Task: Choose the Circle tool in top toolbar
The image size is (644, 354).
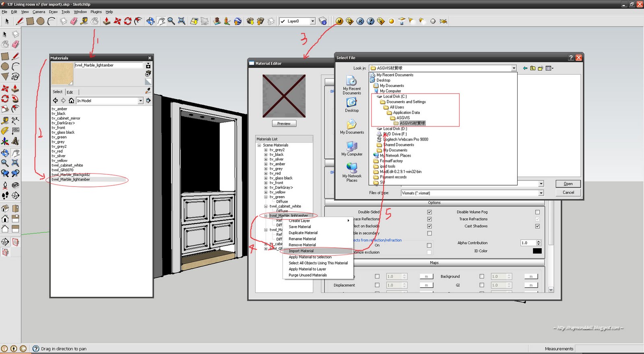Action: tap(41, 21)
